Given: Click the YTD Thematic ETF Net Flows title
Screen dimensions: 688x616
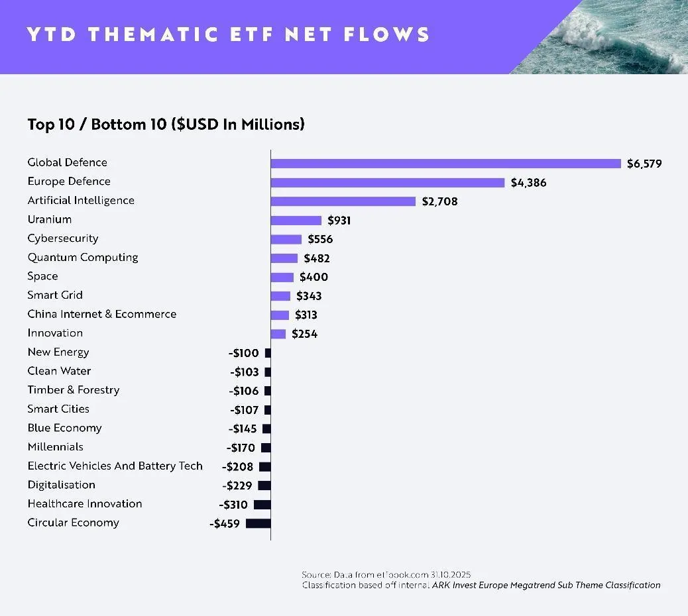Looking at the screenshot, I should point(228,34).
